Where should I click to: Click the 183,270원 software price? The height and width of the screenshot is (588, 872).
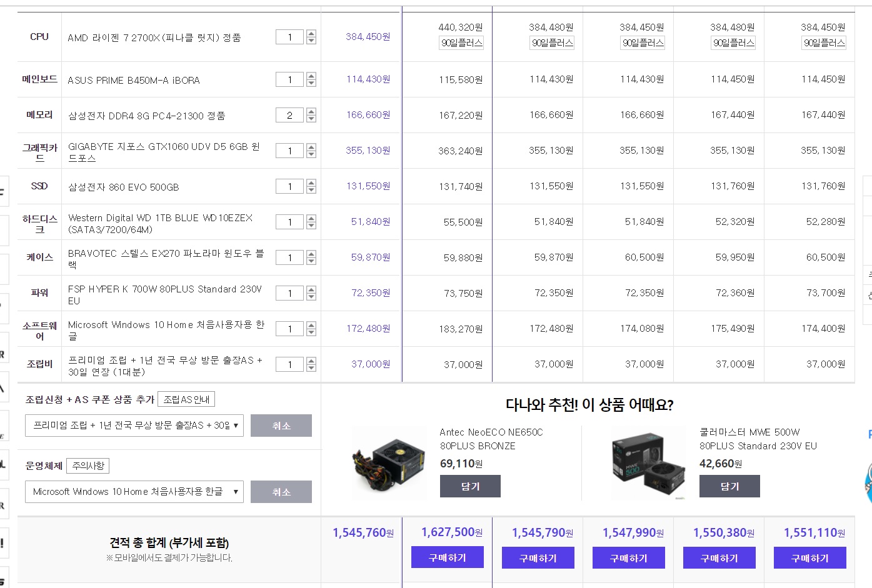pyautogui.click(x=461, y=329)
